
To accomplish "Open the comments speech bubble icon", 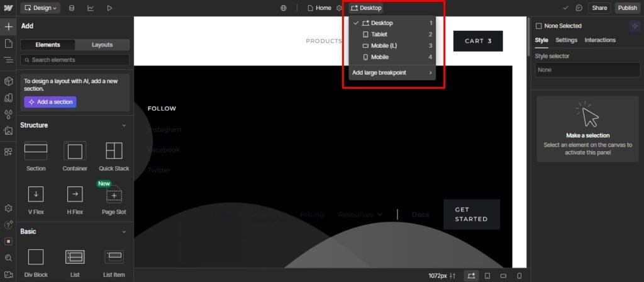I will 579,8.
